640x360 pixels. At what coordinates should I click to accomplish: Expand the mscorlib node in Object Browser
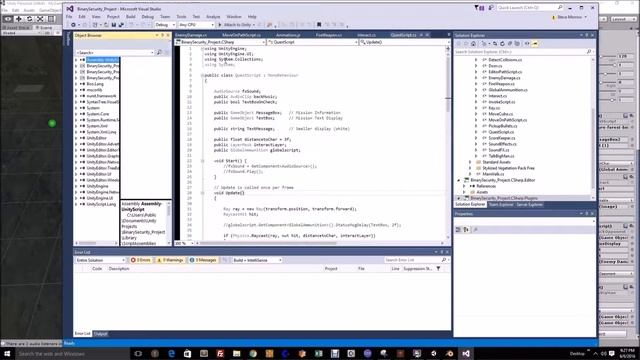pos(76,90)
